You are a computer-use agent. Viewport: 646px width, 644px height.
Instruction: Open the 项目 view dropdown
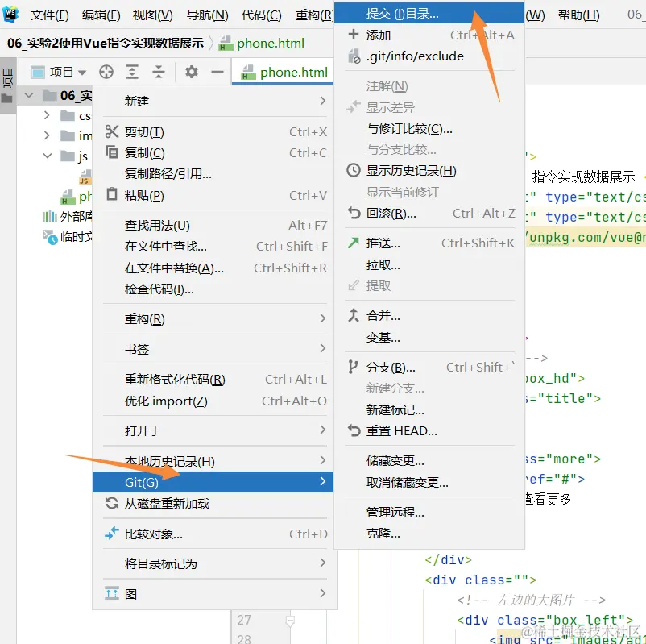60,73
